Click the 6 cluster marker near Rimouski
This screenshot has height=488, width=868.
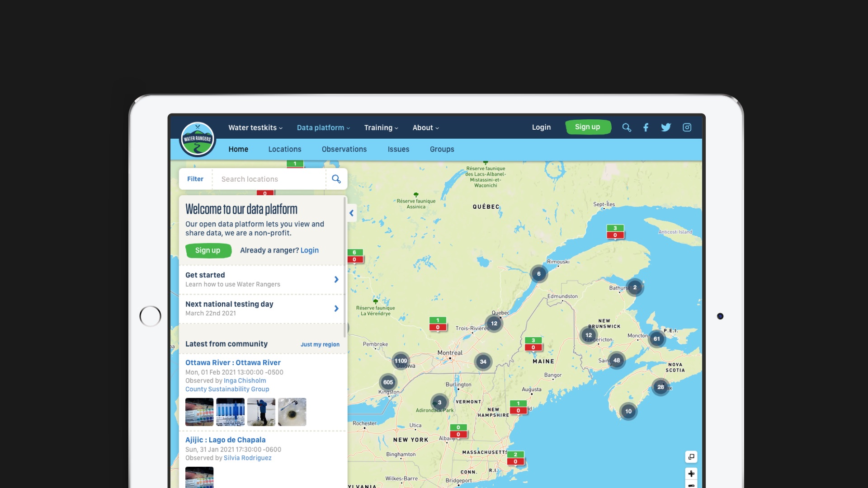click(539, 274)
